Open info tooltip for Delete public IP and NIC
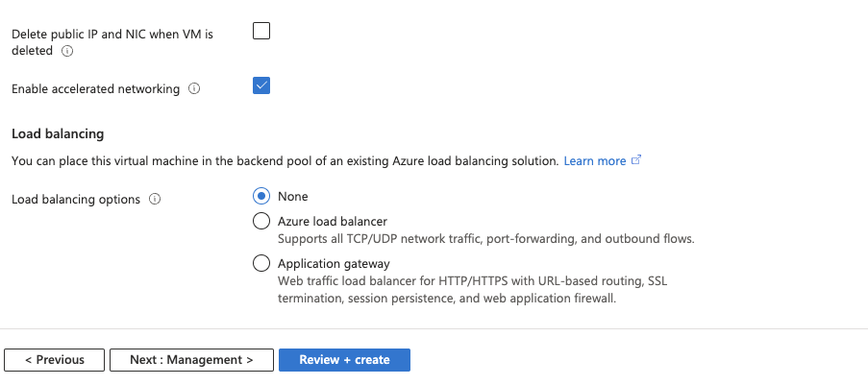Image resolution: width=868 pixels, height=385 pixels. coord(67,51)
